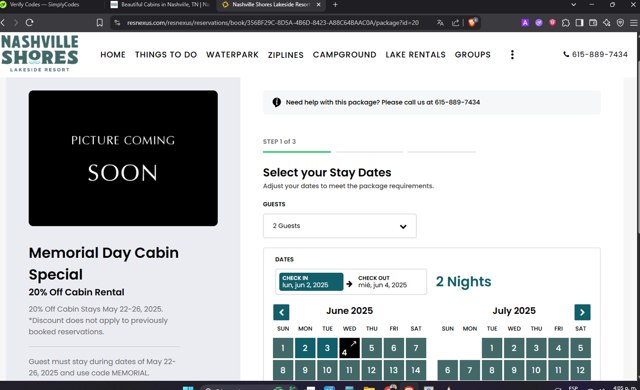640x390 pixels.
Task: Go to next month in calendar
Action: (582, 312)
